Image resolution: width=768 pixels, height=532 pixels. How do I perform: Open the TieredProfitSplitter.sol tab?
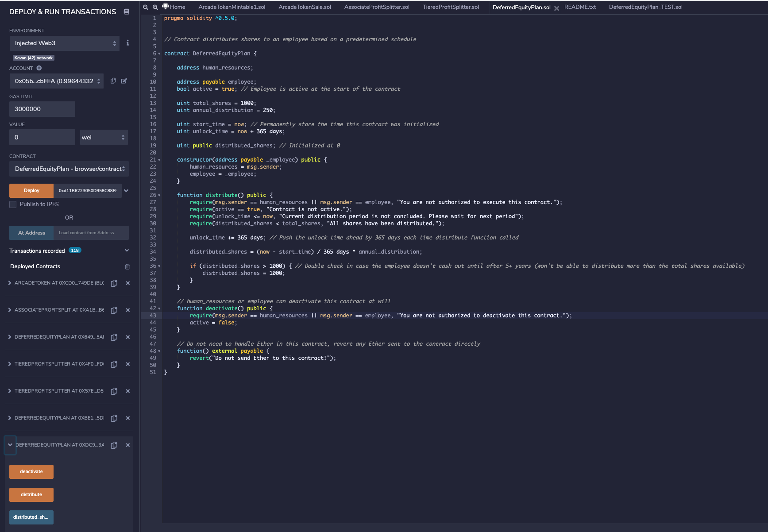pos(451,7)
